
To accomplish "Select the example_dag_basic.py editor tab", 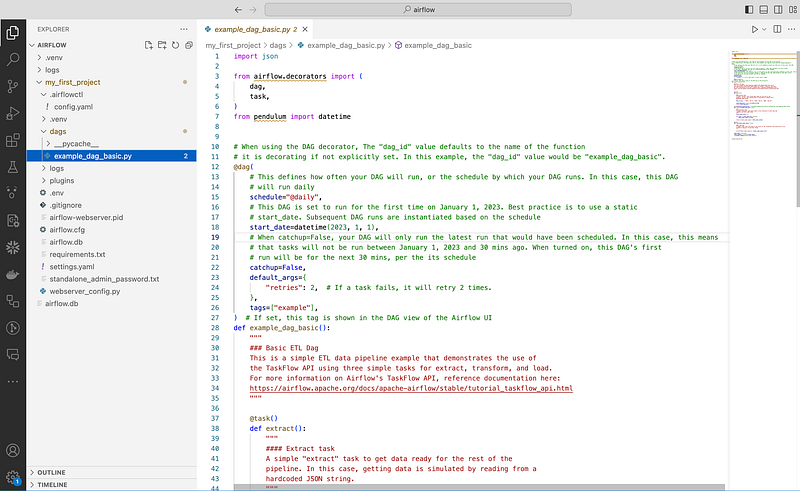I will pos(255,29).
